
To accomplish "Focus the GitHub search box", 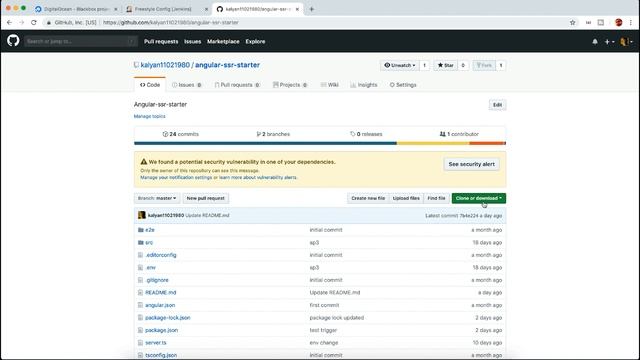I will tap(80, 41).
